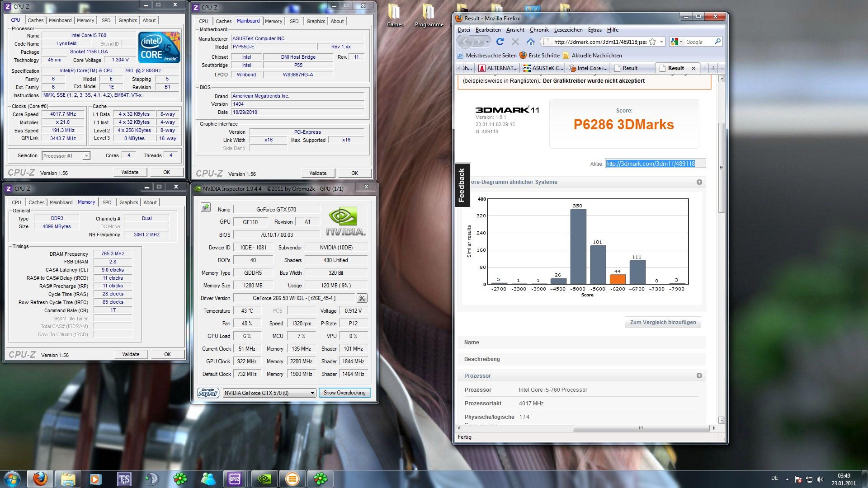Collapse the Prozessor section
This screenshot has height=488, width=868.
pyautogui.click(x=699, y=375)
